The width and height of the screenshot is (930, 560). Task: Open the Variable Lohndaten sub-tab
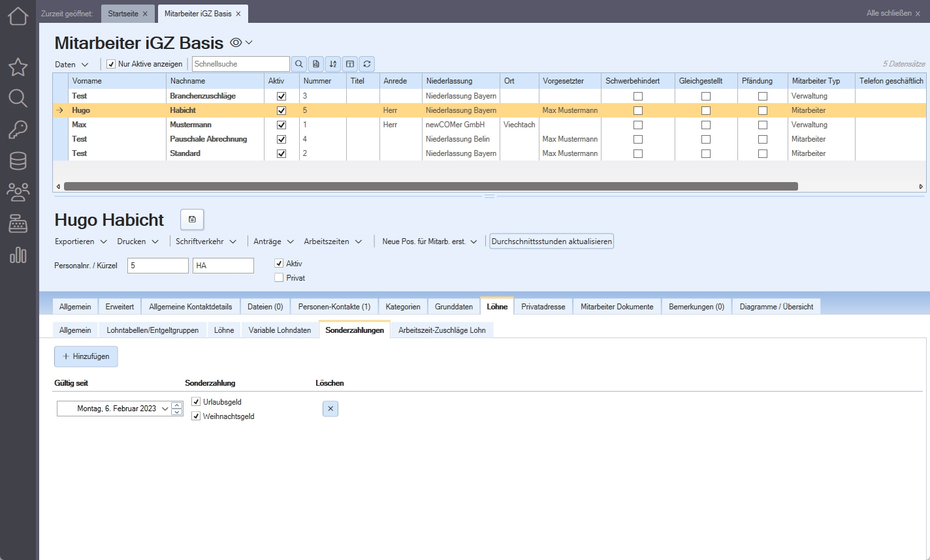[280, 330]
